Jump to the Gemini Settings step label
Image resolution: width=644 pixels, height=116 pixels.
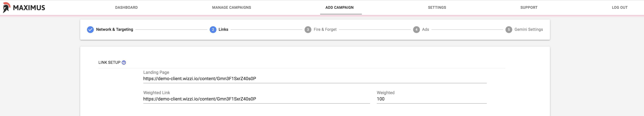pyautogui.click(x=529, y=29)
